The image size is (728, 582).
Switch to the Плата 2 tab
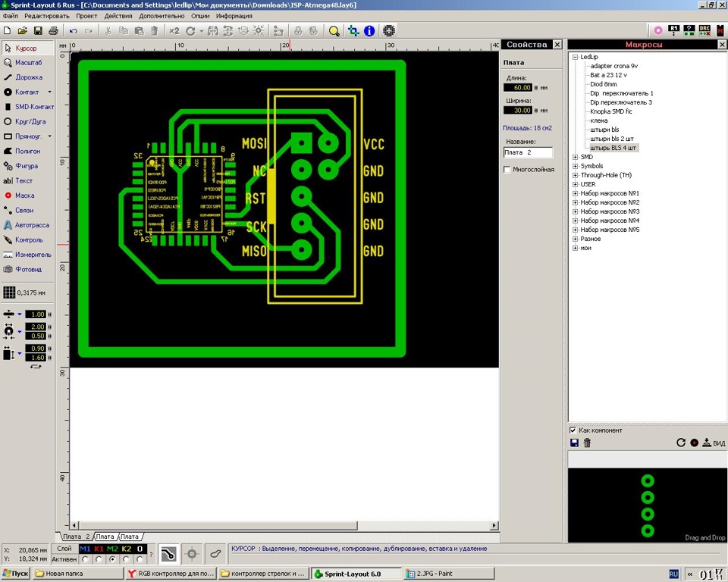click(76, 536)
